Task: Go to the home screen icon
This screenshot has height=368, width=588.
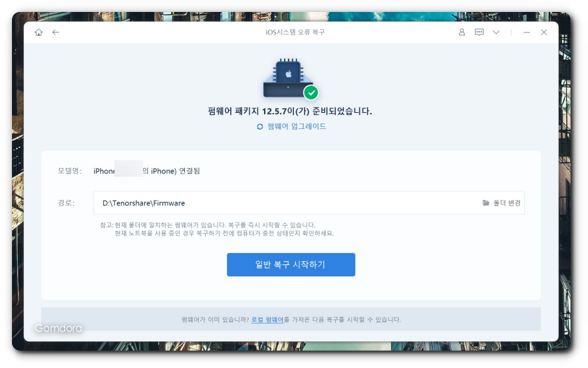Action: point(39,33)
